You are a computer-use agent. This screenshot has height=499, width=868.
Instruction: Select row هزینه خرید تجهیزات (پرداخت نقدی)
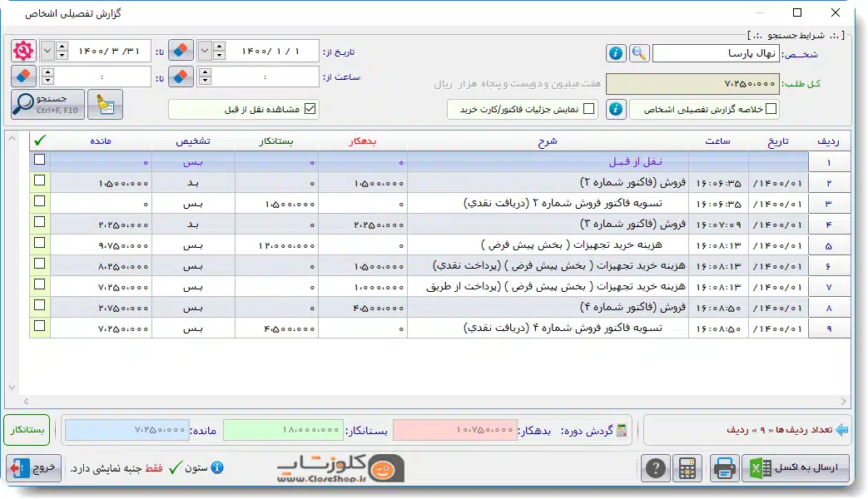[440, 265]
